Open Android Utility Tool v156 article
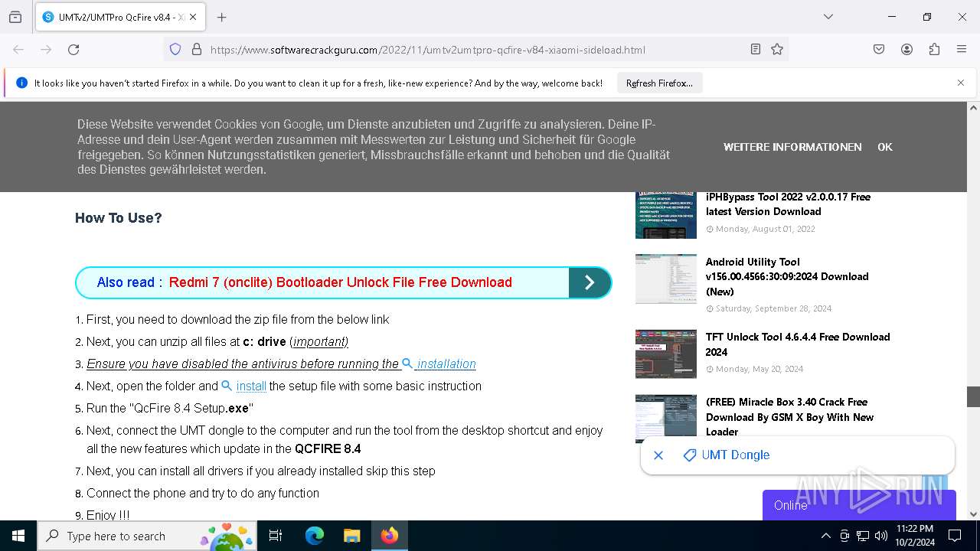Image resolution: width=980 pixels, height=551 pixels. (x=787, y=276)
